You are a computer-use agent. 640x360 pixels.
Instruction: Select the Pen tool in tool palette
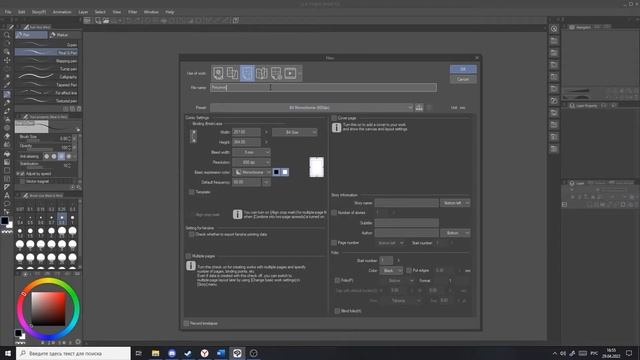[x=7, y=94]
